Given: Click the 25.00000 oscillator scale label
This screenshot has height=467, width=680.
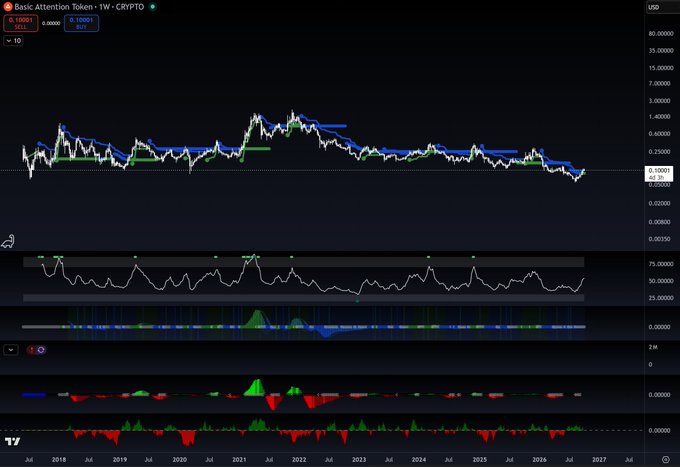Looking at the screenshot, I should pyautogui.click(x=661, y=298).
